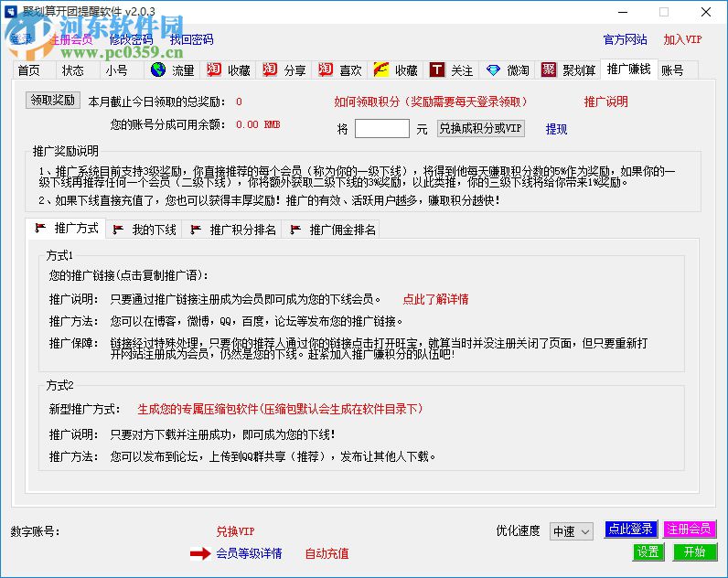Viewport: 728px width, 578px height.
Task: Click the flag icon on 我的下线 tab
Action: [118, 229]
